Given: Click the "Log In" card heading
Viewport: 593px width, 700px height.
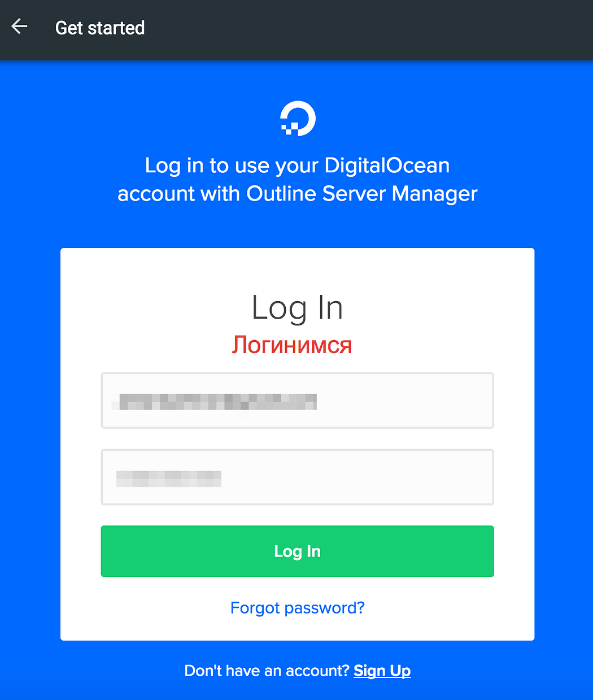Looking at the screenshot, I should pyautogui.click(x=297, y=309).
